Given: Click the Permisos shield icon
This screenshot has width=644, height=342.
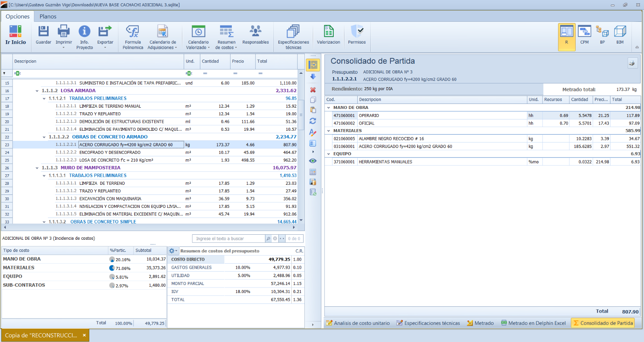Looking at the screenshot, I should [x=357, y=32].
